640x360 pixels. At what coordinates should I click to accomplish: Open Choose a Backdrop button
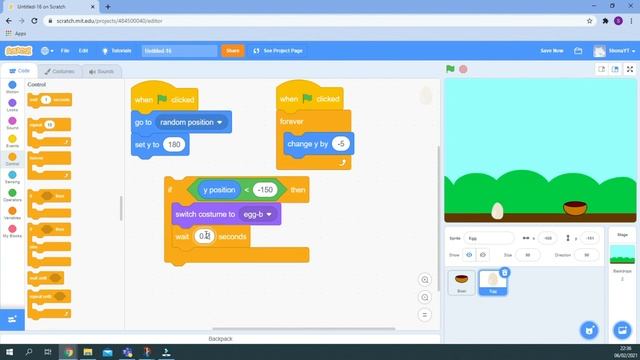[x=622, y=330]
